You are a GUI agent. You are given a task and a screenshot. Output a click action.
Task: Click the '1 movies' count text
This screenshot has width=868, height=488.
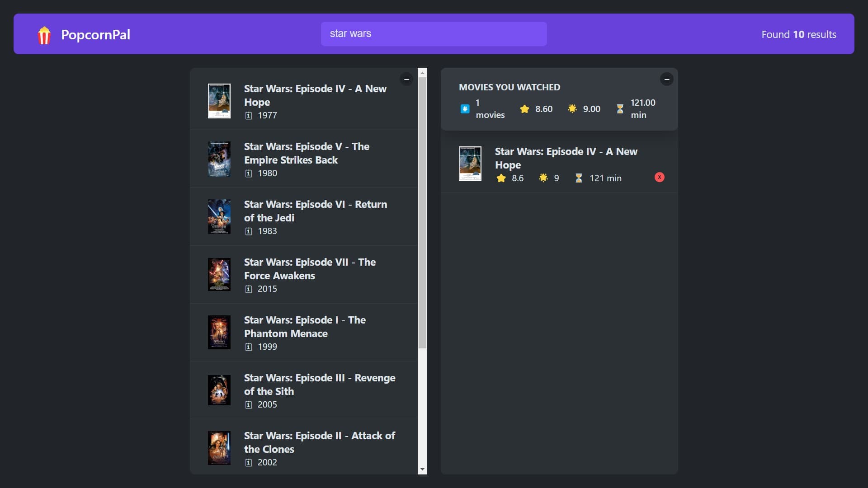(490, 109)
